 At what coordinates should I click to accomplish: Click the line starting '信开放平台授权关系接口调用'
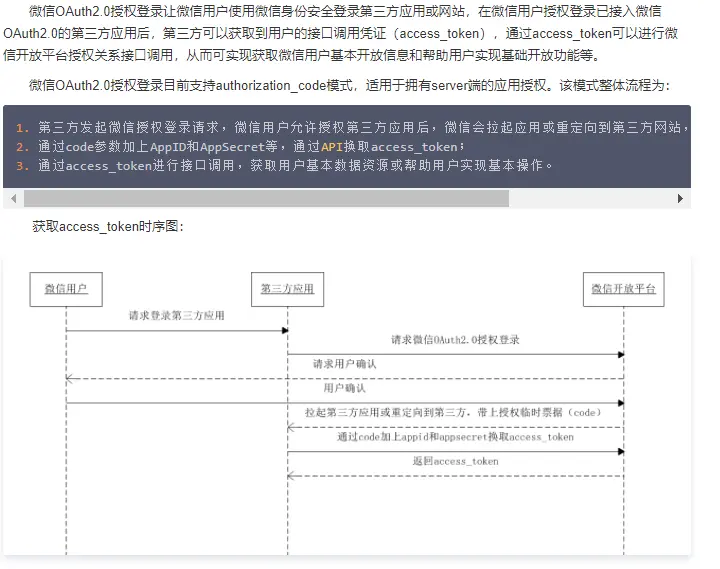pos(302,56)
